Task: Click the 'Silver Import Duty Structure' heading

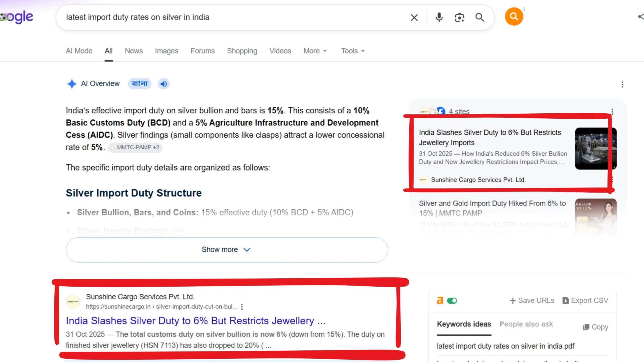Action: click(x=134, y=193)
